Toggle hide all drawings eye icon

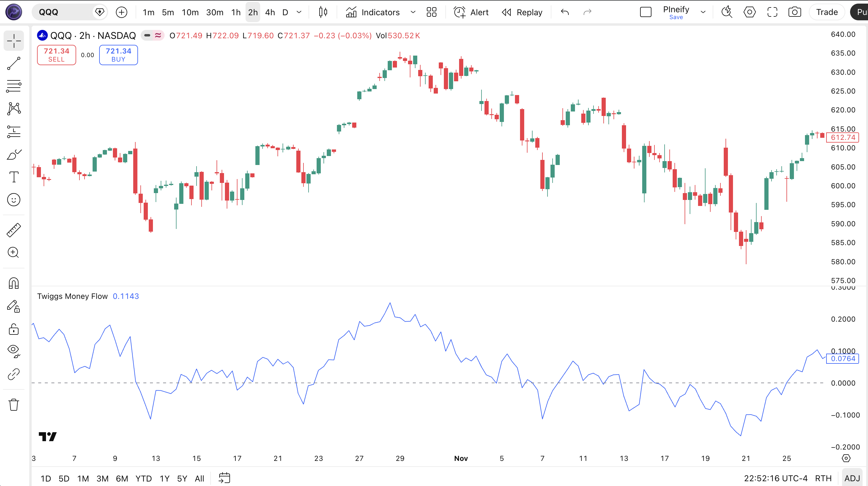[x=14, y=351]
